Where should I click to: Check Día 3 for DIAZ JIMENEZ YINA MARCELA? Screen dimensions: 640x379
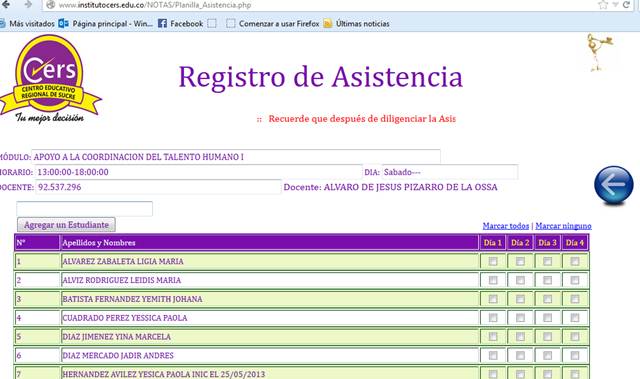click(547, 337)
